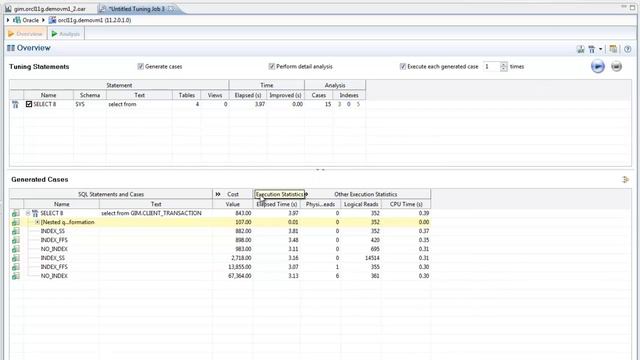This screenshot has width=640, height=360.
Task: Click the preferences window icon near help
Action: pos(613,49)
